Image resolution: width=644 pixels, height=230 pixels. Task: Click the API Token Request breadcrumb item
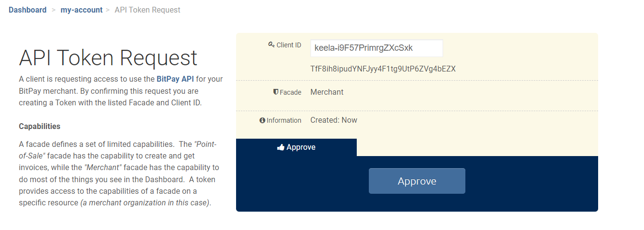147,10
